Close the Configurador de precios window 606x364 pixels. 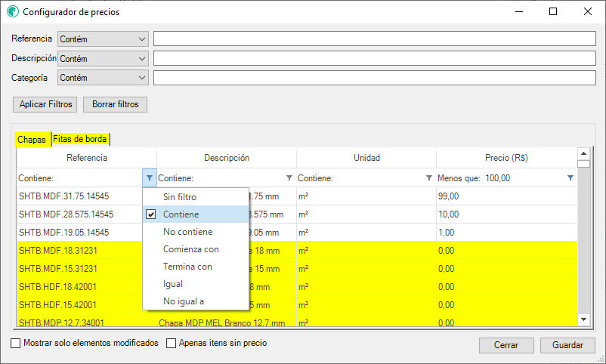[x=587, y=11]
